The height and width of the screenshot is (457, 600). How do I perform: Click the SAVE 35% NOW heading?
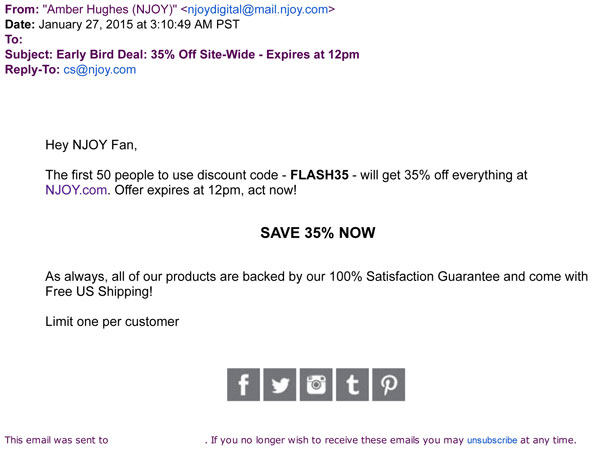coord(317,233)
